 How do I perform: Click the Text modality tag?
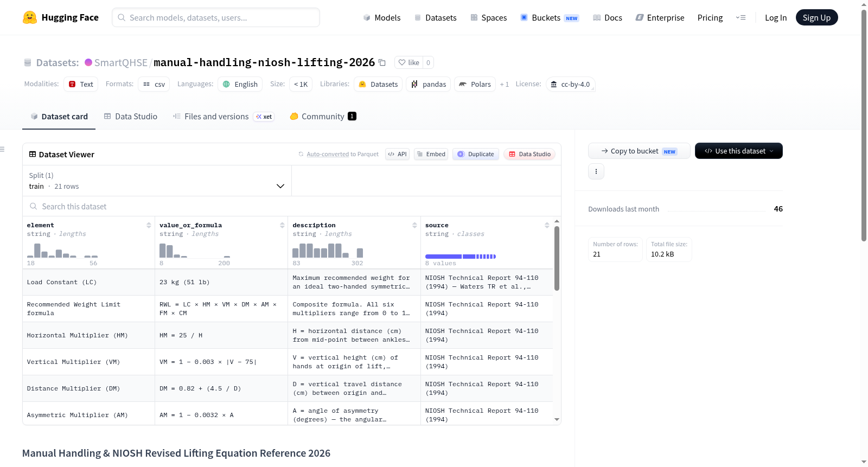coord(81,84)
